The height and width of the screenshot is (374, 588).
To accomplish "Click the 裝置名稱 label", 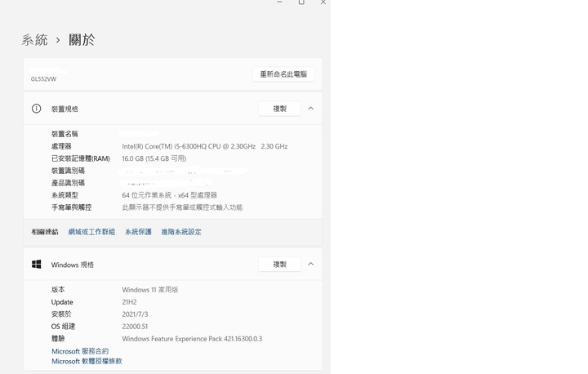I will tap(65, 134).
